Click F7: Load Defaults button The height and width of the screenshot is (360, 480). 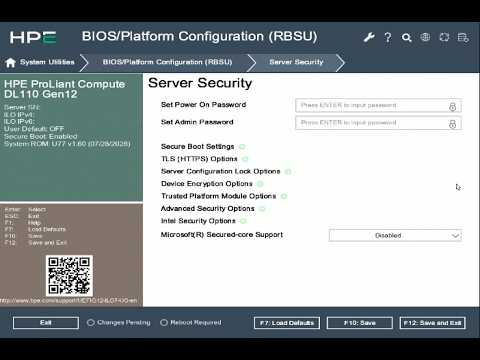tap(287, 323)
